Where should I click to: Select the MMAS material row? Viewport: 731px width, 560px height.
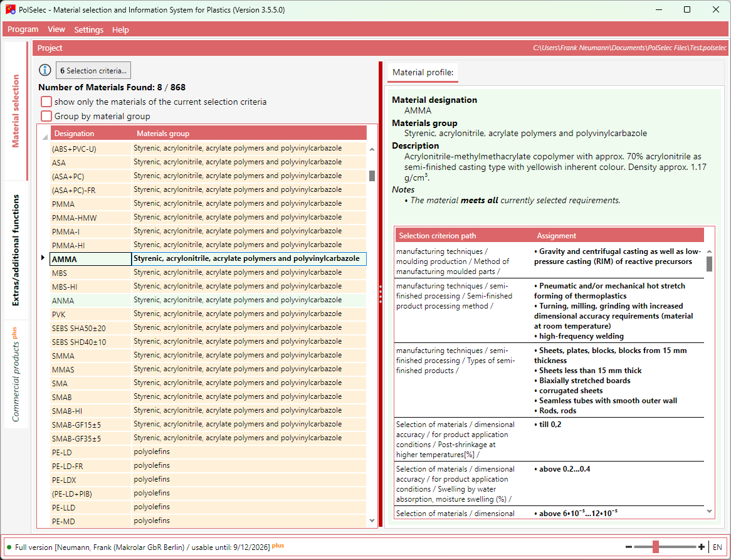coord(208,369)
